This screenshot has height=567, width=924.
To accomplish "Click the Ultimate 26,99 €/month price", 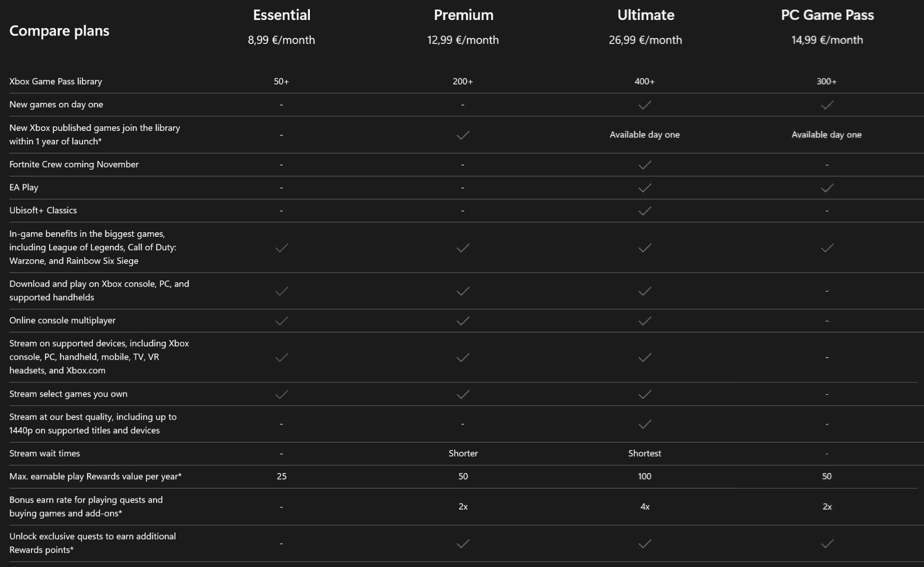I will coord(645,40).
